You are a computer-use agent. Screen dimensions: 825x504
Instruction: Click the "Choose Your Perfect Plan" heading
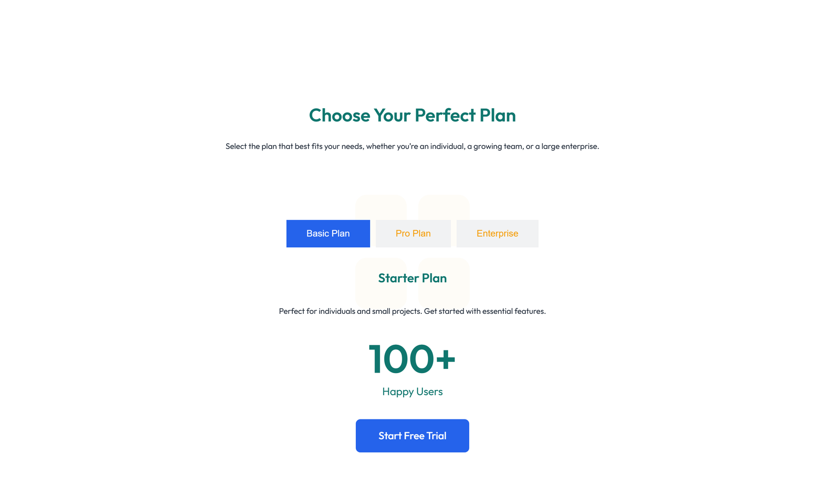click(x=412, y=115)
